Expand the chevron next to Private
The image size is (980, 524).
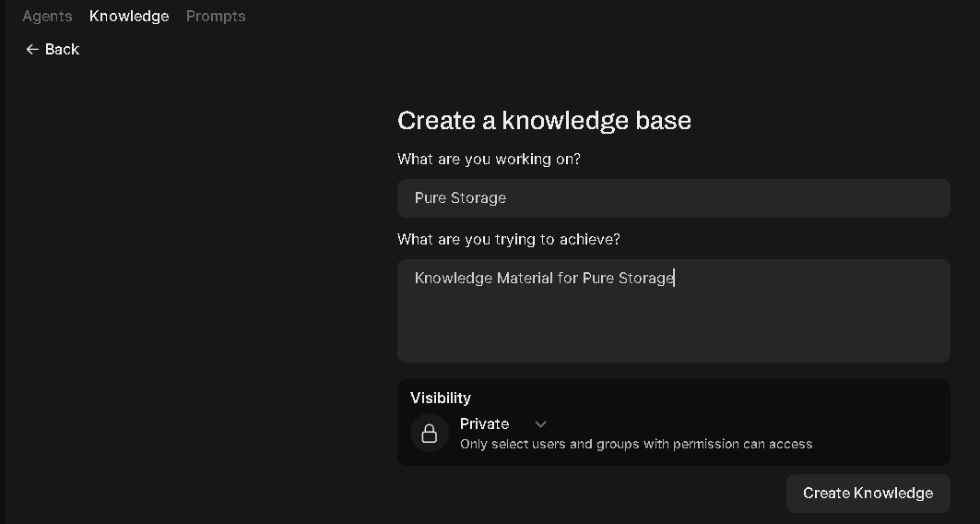click(x=540, y=424)
